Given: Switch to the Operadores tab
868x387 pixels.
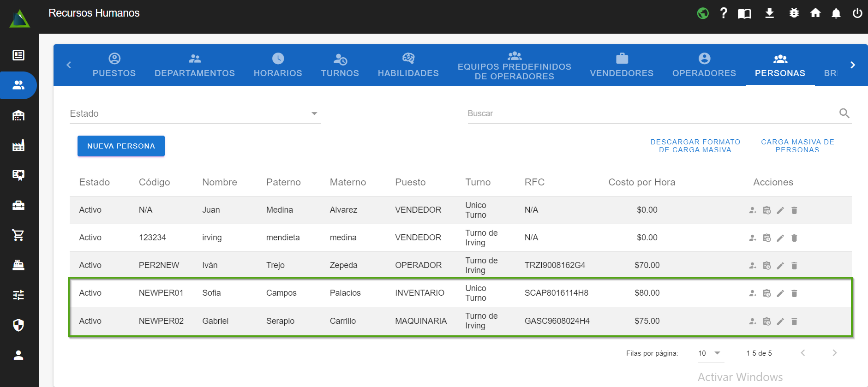Looking at the screenshot, I should tap(704, 65).
